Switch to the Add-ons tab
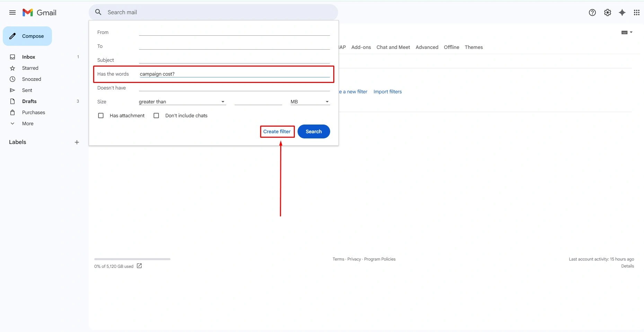 (361, 47)
